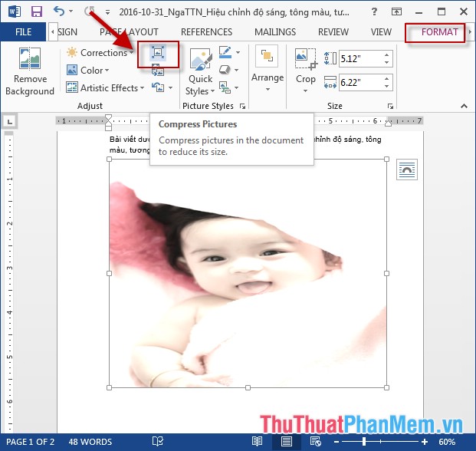Click the Compress Pictures icon
The height and width of the screenshot is (451, 476).
pos(158,53)
